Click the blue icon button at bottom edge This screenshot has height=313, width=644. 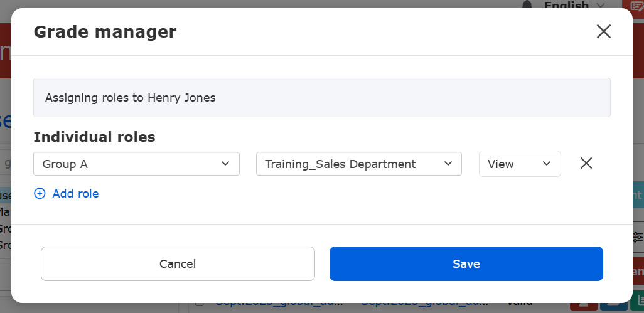(610, 307)
